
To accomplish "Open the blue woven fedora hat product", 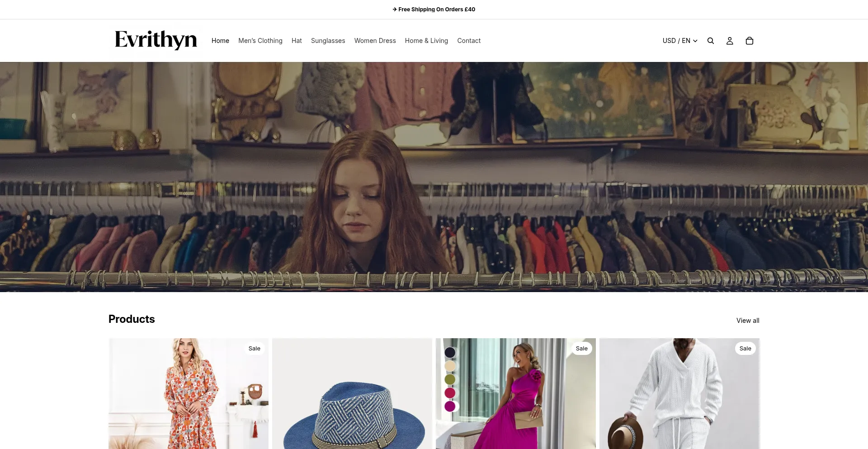I will 352,393.
